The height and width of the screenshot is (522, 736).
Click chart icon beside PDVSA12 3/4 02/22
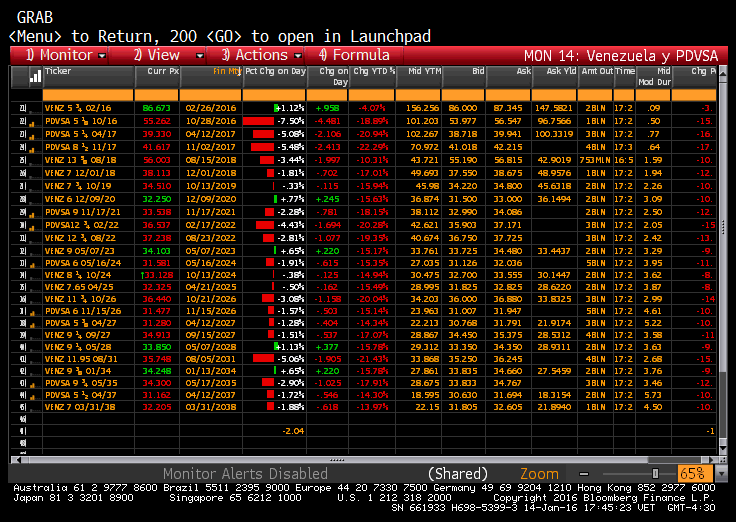(32, 228)
